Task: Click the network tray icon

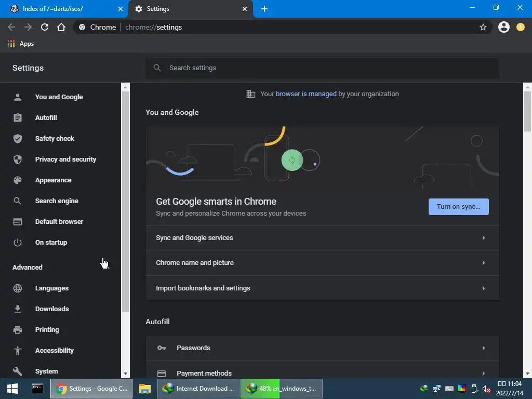Action: [x=436, y=389]
